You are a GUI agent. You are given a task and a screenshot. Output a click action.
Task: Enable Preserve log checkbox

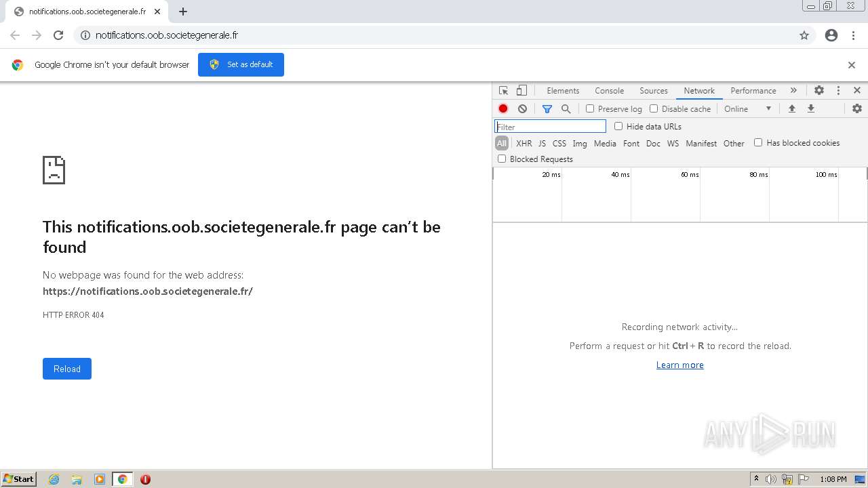(590, 108)
